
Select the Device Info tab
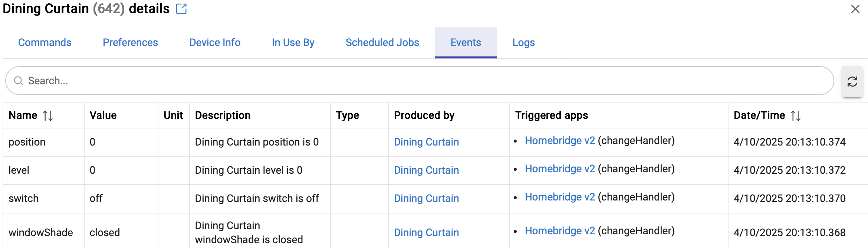pos(215,42)
